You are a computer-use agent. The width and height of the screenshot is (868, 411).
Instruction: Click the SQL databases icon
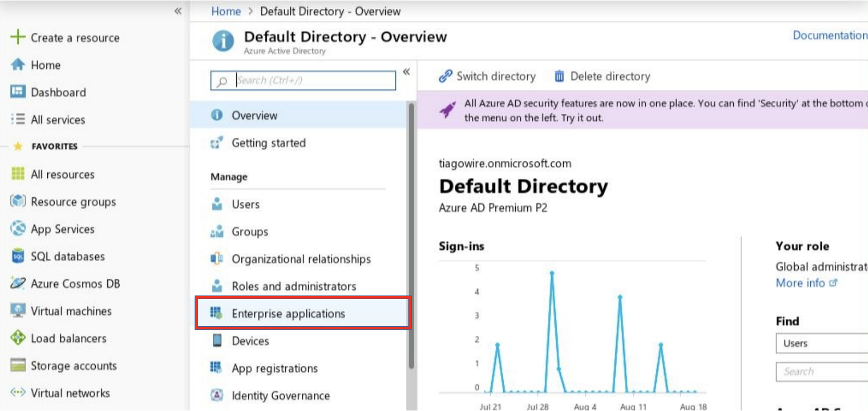click(x=18, y=256)
